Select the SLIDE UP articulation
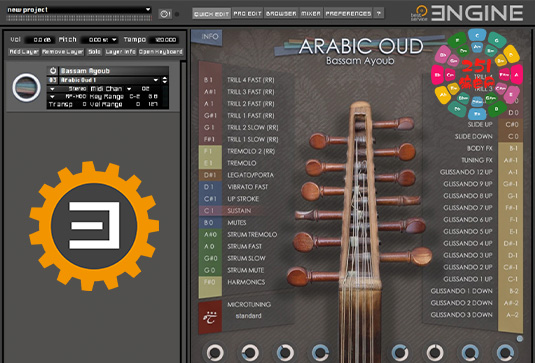 480,125
